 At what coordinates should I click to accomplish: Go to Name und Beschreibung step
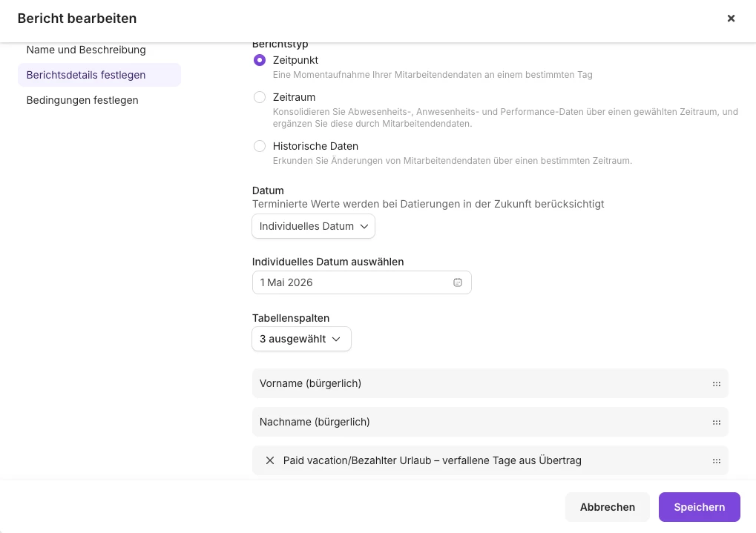point(86,50)
